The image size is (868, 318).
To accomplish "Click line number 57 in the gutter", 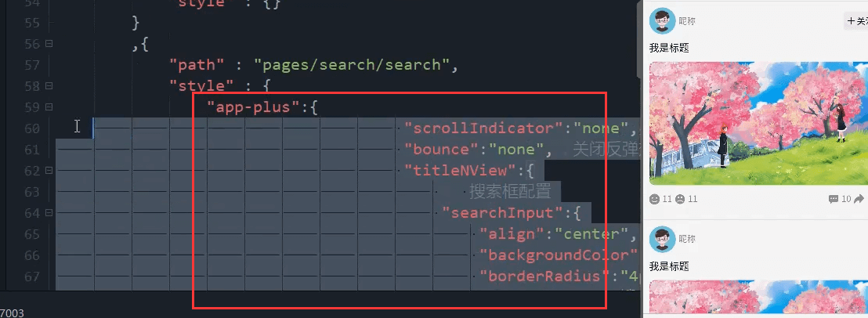I will tap(32, 65).
